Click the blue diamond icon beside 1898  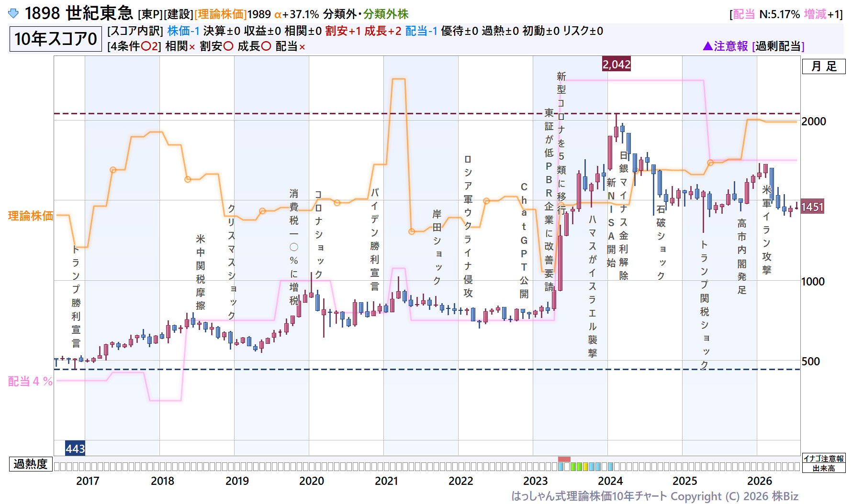pyautogui.click(x=13, y=13)
